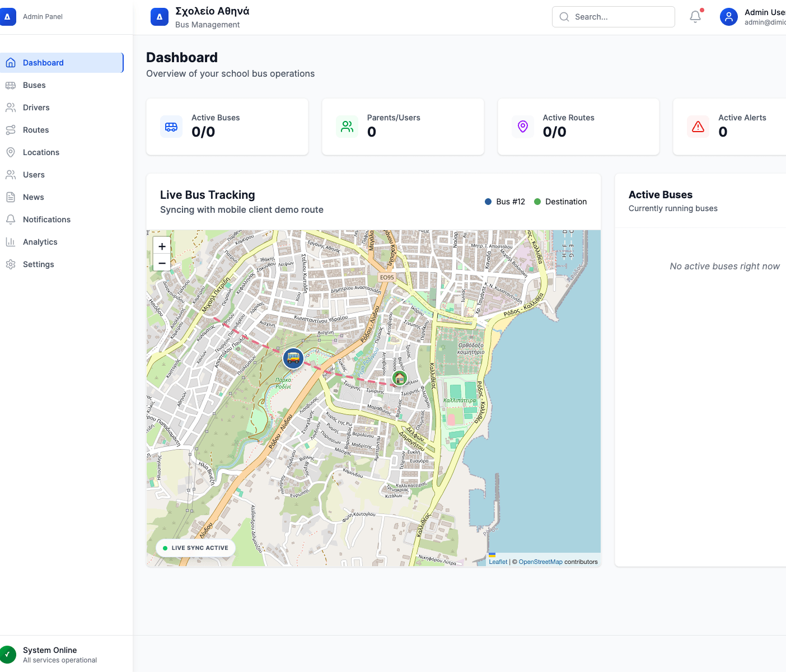This screenshot has height=672, width=786.
Task: Click the notification bell icon
Action: pyautogui.click(x=695, y=17)
